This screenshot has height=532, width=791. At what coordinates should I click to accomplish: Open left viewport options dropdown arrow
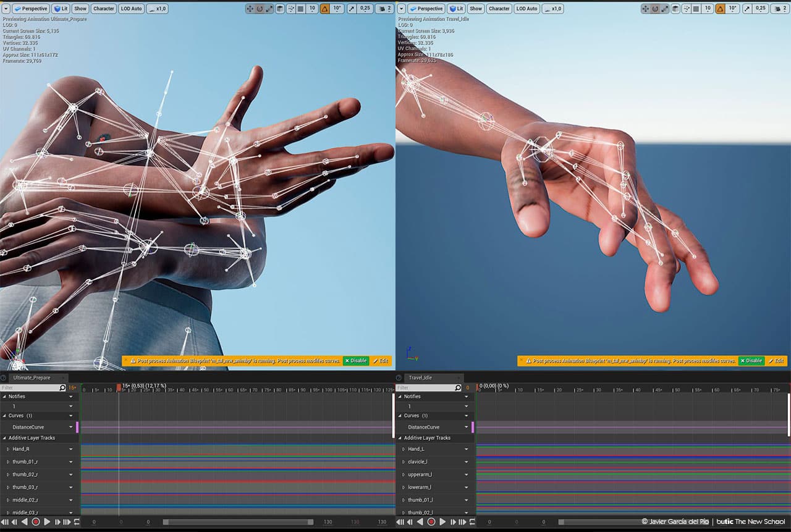(6, 9)
